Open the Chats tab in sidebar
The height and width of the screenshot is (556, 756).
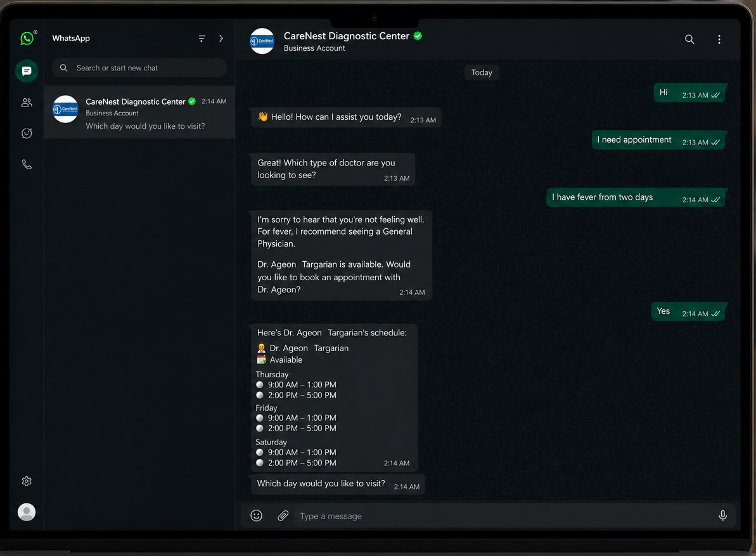pos(27,71)
